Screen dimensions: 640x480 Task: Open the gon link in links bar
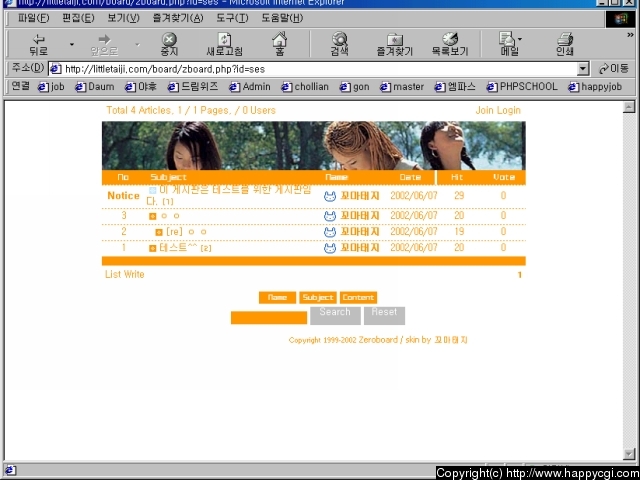pos(355,87)
